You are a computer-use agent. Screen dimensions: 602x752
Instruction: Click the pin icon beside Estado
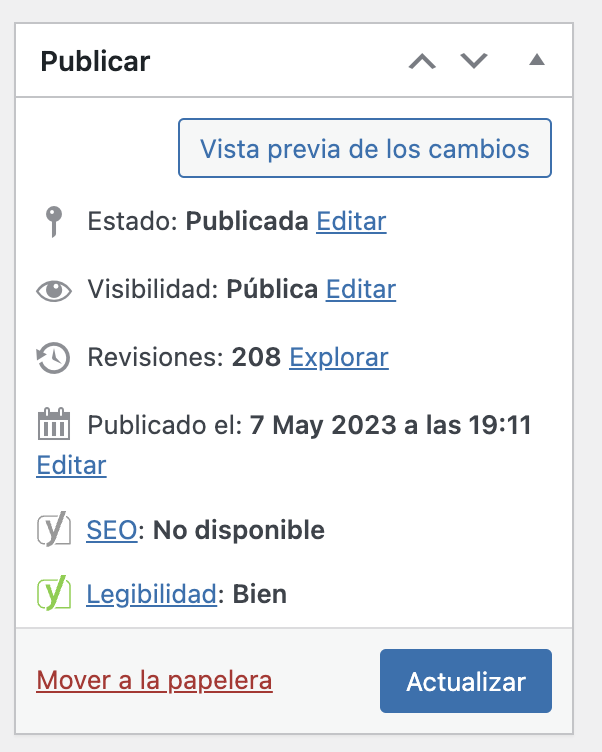point(55,221)
